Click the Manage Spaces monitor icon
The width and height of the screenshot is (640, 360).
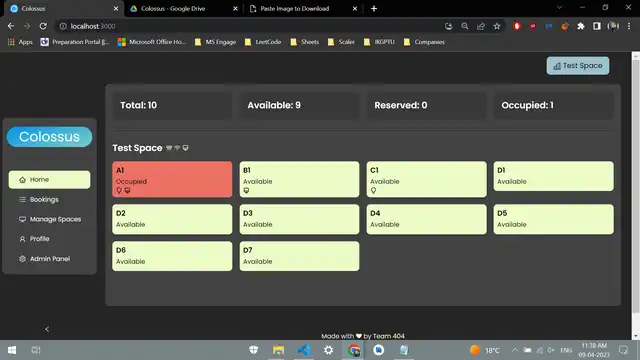coord(22,219)
